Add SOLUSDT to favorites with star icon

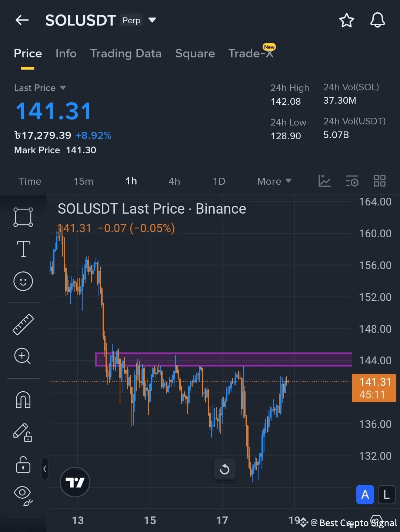tap(347, 20)
